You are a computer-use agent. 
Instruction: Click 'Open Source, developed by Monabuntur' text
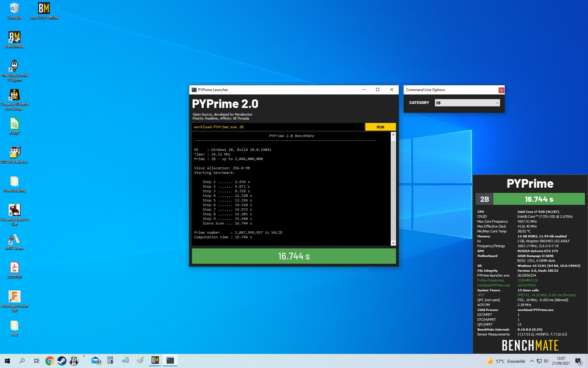point(222,114)
